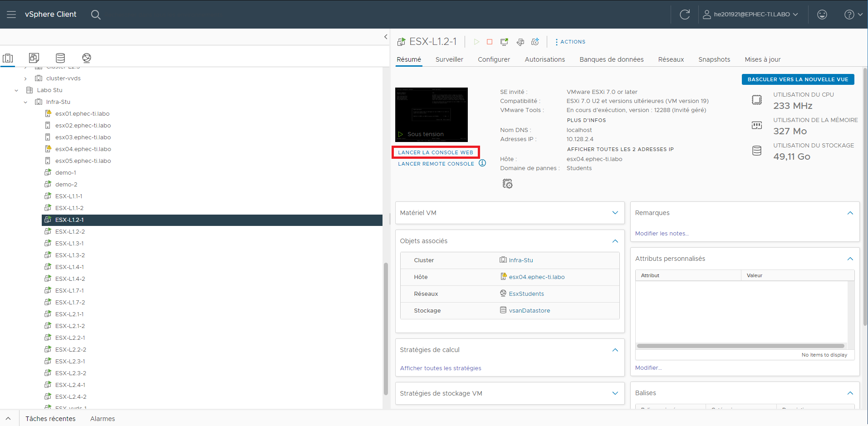Expand the cluster-vvds tree node
This screenshot has width=868, height=426.
(x=25, y=78)
